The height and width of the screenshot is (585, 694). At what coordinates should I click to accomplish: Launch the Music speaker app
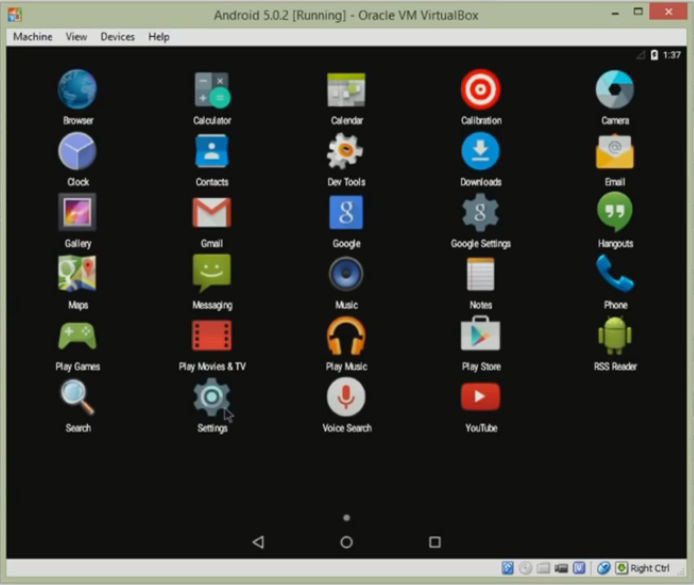coord(346,274)
